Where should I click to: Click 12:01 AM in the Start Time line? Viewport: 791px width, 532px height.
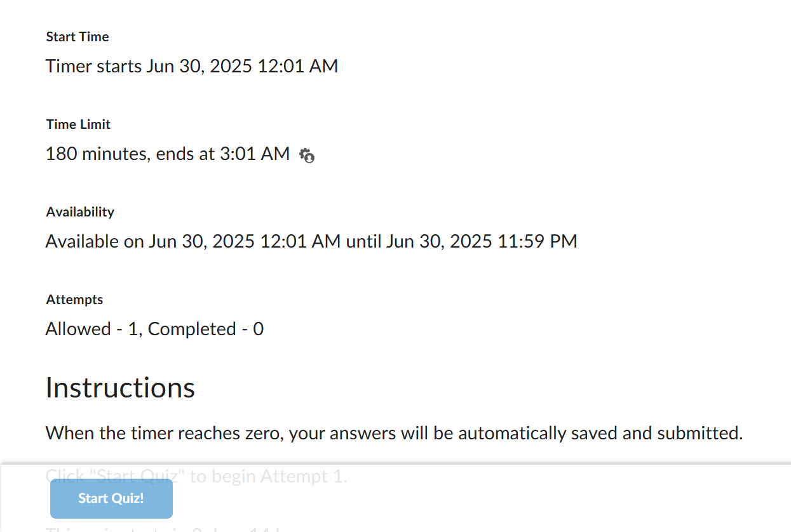click(x=297, y=66)
